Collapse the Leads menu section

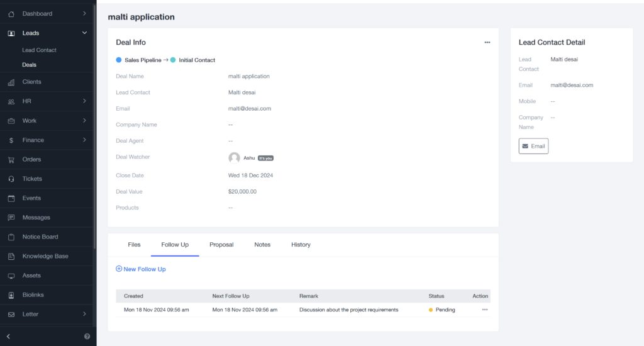click(x=84, y=33)
